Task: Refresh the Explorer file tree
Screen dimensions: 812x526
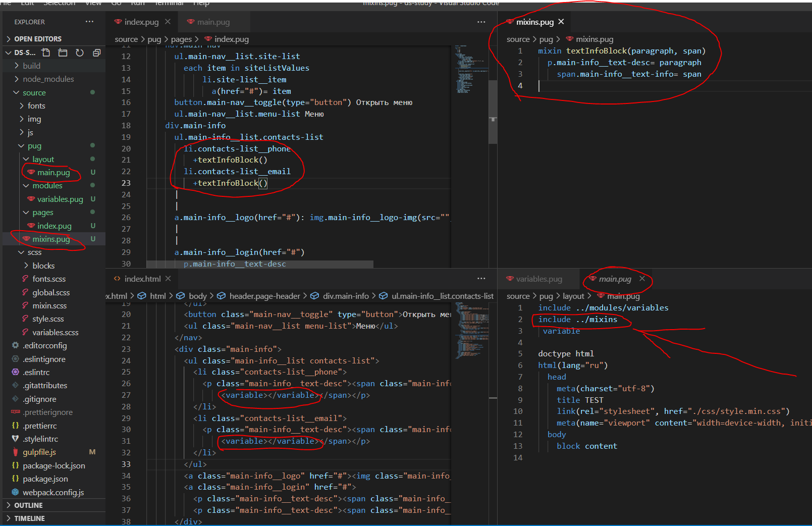Action: pyautogui.click(x=80, y=52)
